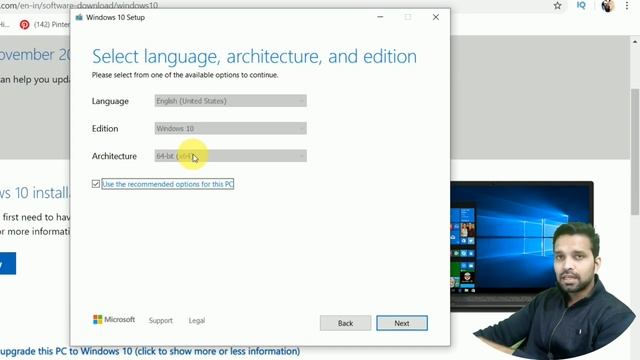Image resolution: width=640 pixels, height=360 pixels.
Task: Open the Edition dropdown
Action: point(231,129)
